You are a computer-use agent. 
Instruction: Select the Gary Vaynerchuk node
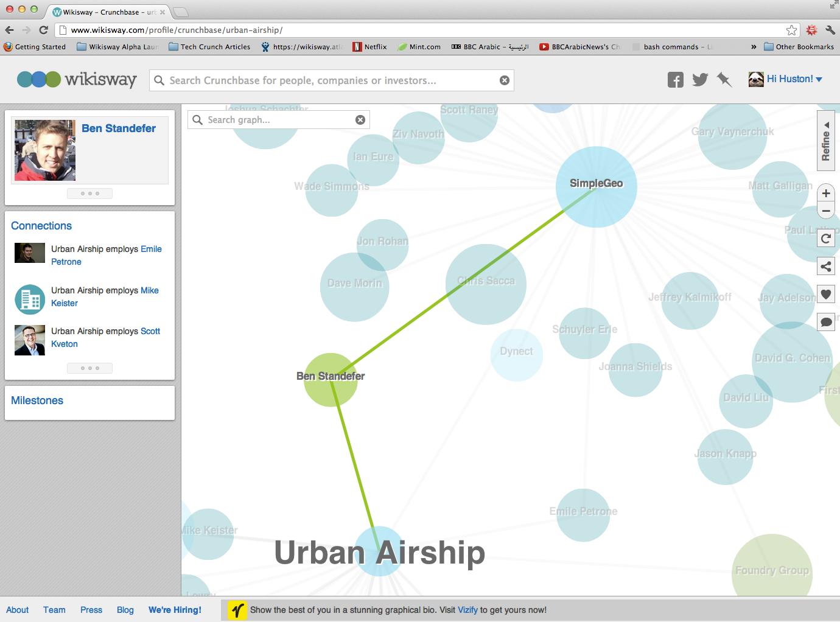click(732, 135)
